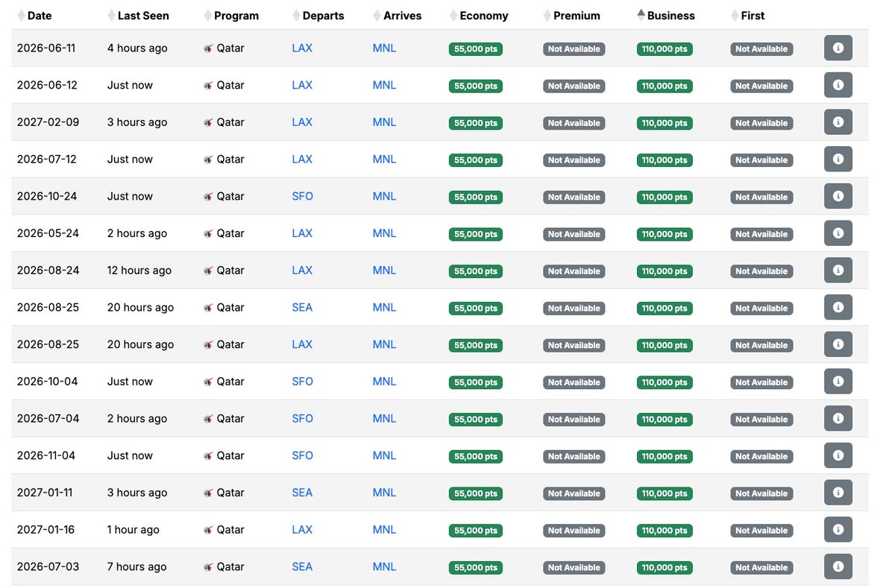Image resolution: width=895 pixels, height=588 pixels.
Task: Sort table by Departs column
Action: tap(318, 16)
